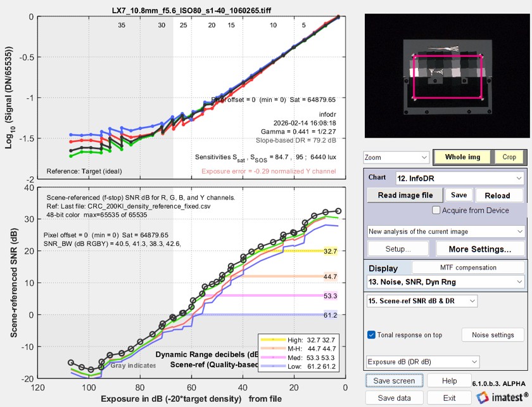Screen dimensions: 532x407
Task: Expand the Chart 12. InfoDR dropdown
Action: 459,178
